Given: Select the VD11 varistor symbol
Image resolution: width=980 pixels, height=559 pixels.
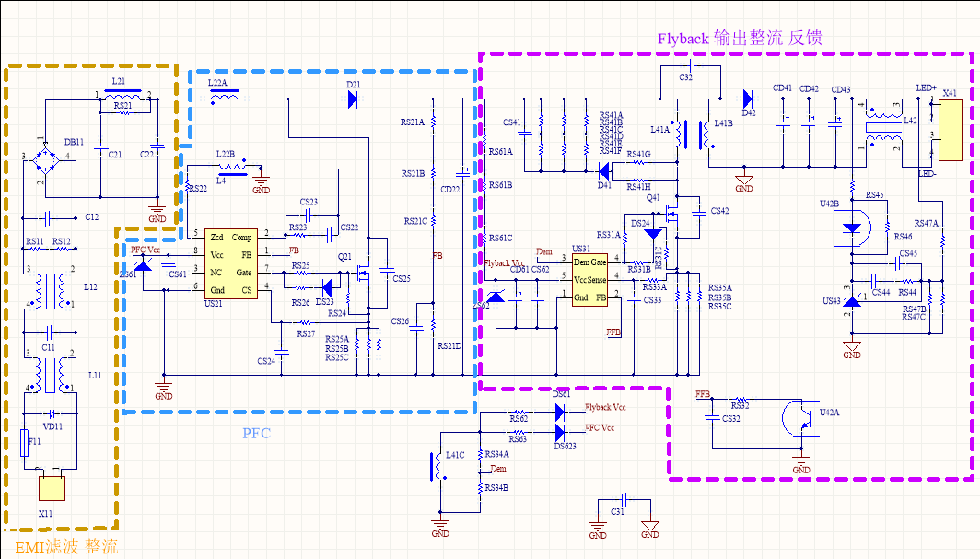Looking at the screenshot, I should (52, 413).
